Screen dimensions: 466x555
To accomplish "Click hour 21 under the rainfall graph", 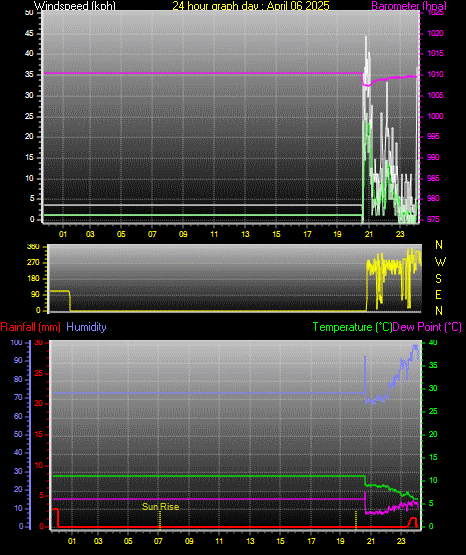I will click(x=371, y=541).
